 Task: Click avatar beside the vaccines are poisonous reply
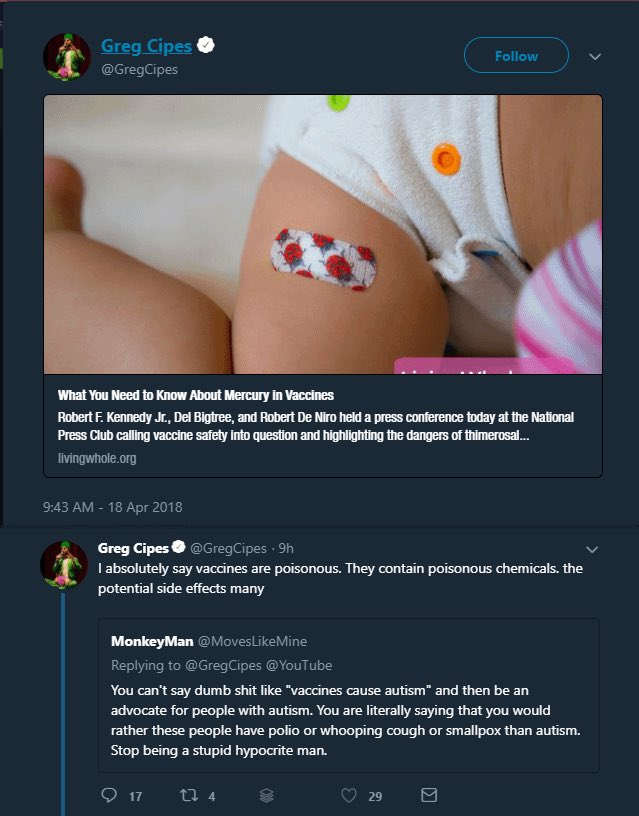pos(64,565)
